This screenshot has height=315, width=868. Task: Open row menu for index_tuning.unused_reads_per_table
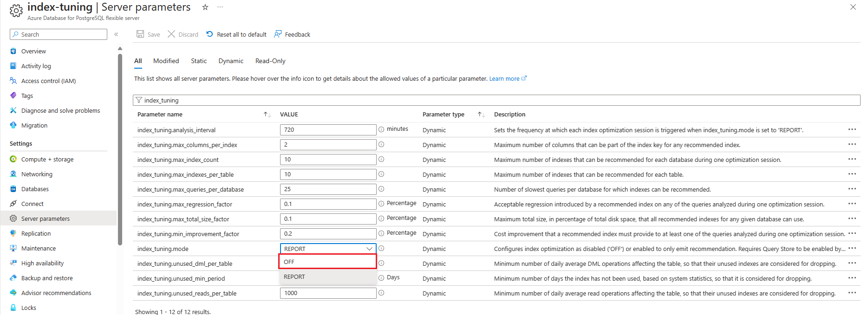[852, 293]
